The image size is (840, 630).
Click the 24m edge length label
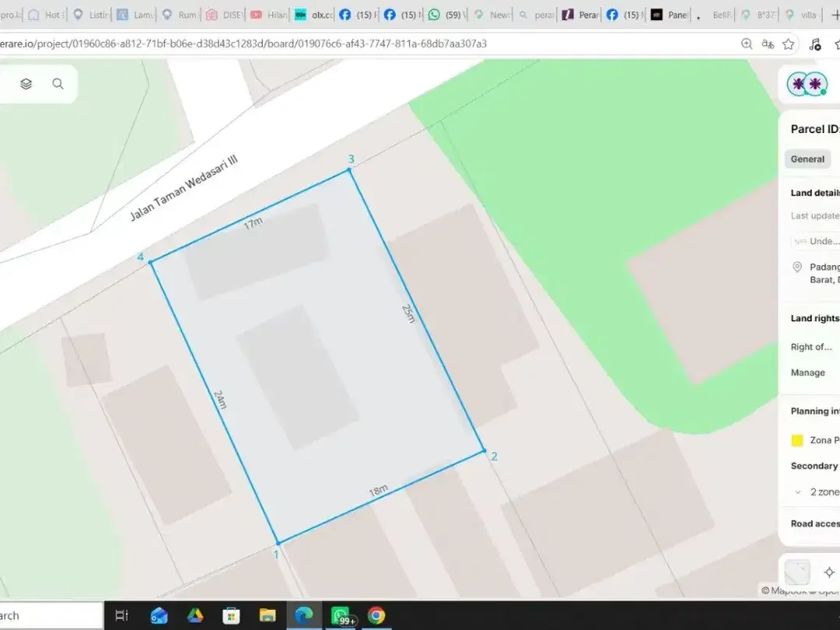[x=220, y=400]
